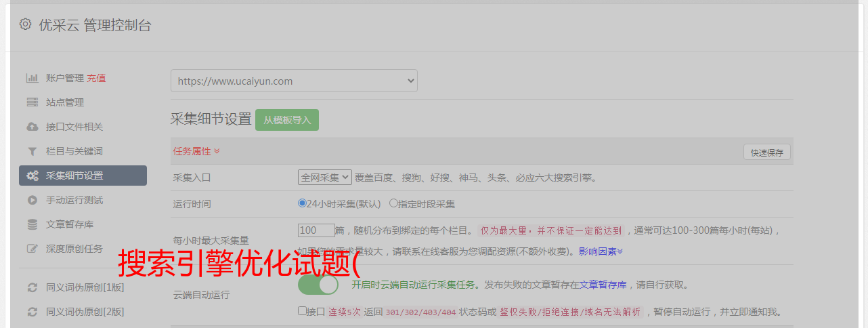Image resolution: width=868 pixels, height=328 pixels.
Task: Click the hourly max input field showing 100
Action: point(317,230)
